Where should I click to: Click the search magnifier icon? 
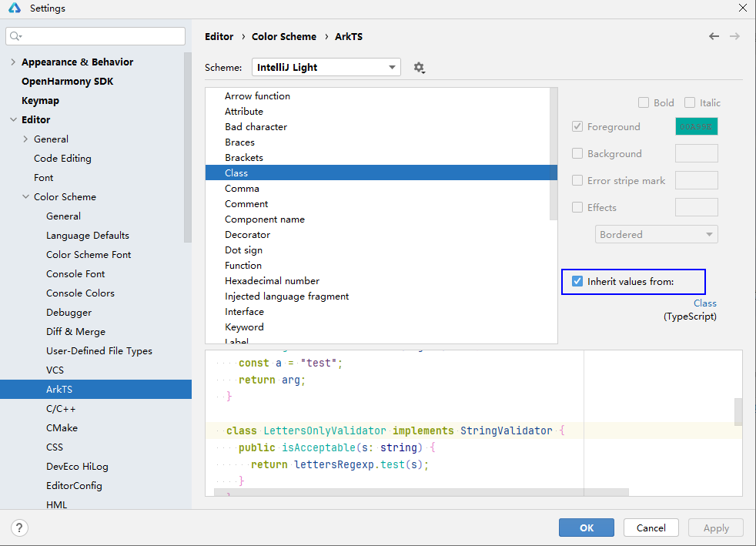click(15, 36)
